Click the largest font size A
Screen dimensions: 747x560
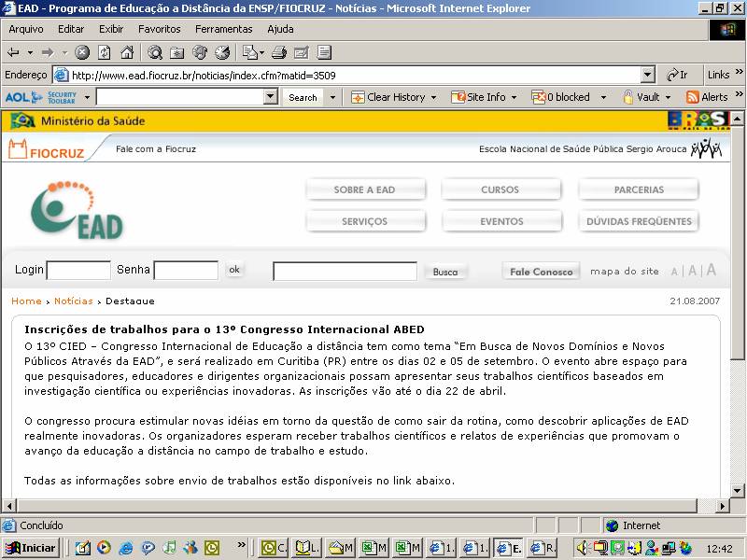[712, 271]
